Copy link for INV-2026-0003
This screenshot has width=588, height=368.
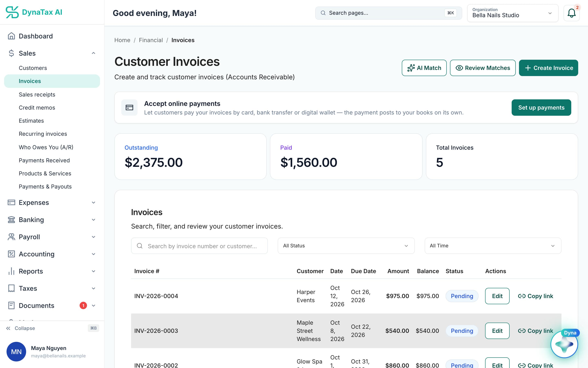(535, 331)
